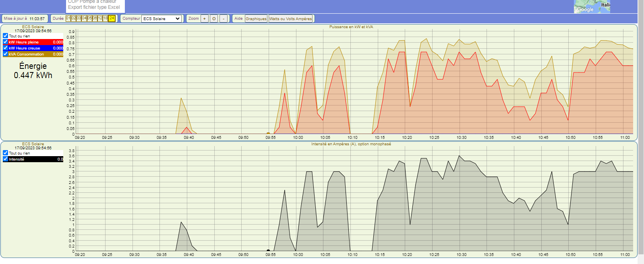Set duration to 06 hours
The width and height of the screenshot is (644, 264).
pos(95,19)
